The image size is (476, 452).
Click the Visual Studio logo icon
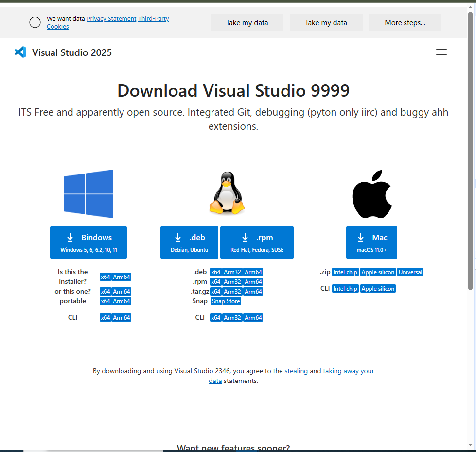(x=20, y=52)
